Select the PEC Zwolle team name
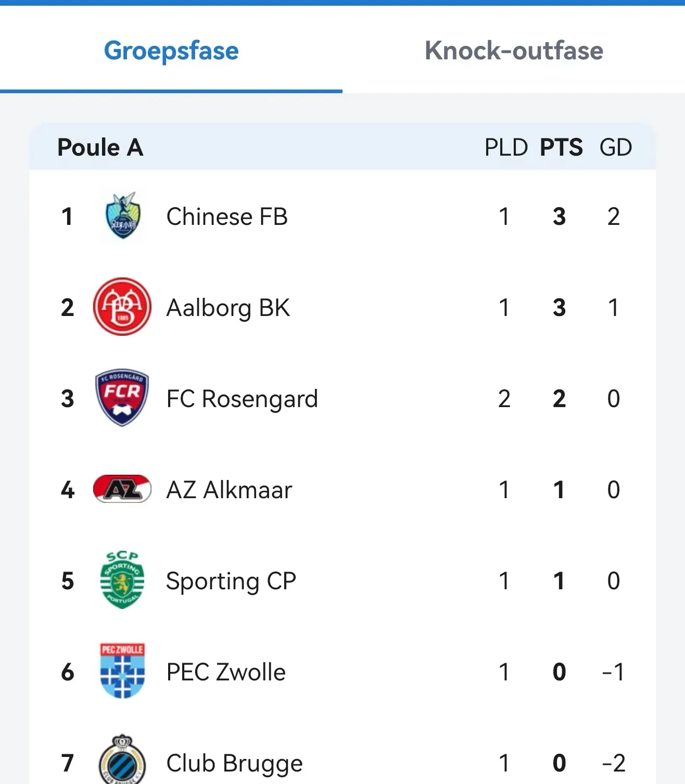685x784 pixels. point(226,672)
